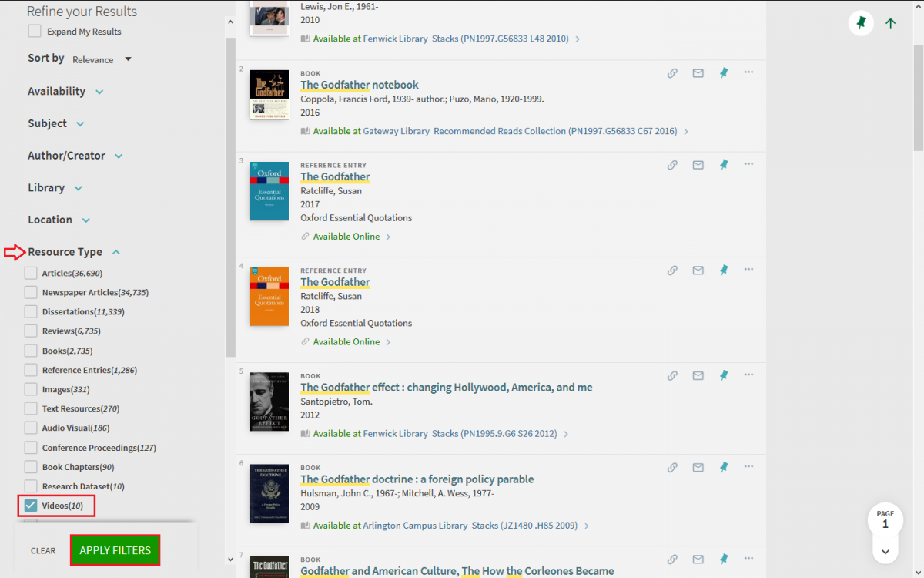
Task: Expand the Availability filter section
Action: coord(66,92)
